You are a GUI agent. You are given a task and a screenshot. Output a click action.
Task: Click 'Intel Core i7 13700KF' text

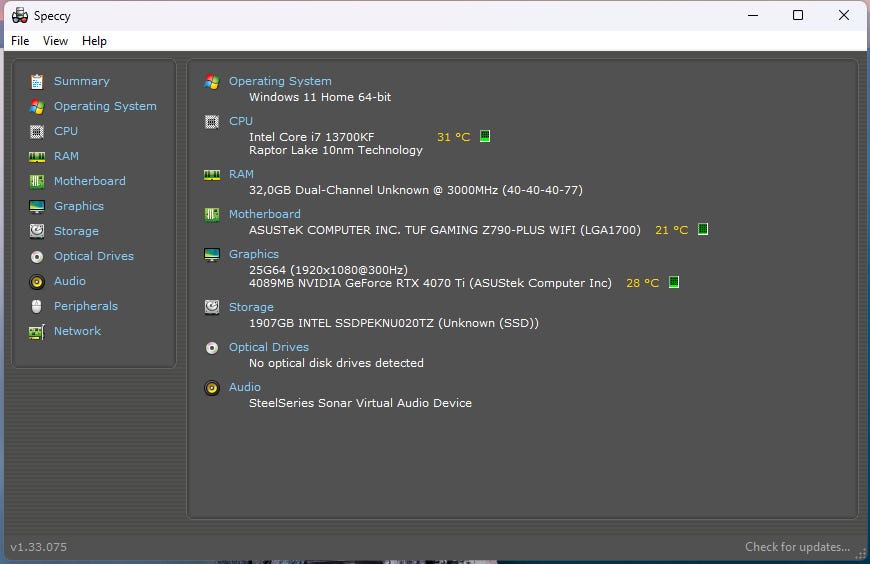pyautogui.click(x=312, y=137)
